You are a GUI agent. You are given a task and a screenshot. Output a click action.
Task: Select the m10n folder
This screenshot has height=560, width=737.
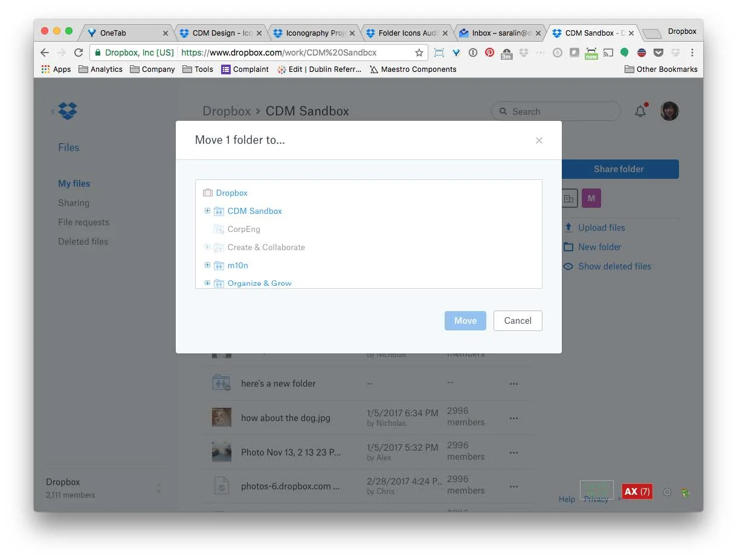(237, 265)
